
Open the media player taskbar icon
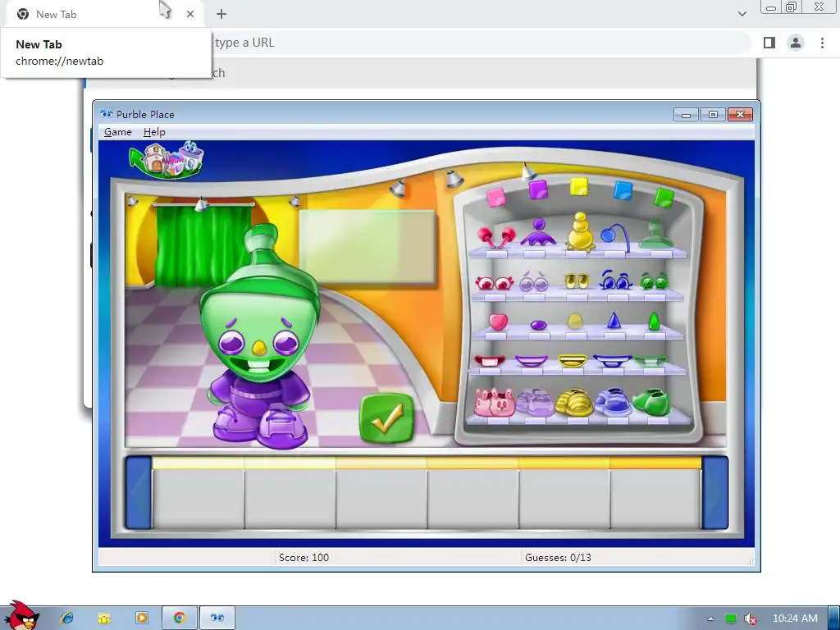click(141, 618)
